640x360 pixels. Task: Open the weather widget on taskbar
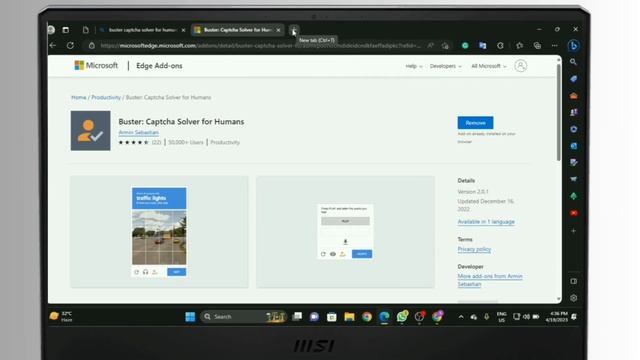pyautogui.click(x=61, y=317)
